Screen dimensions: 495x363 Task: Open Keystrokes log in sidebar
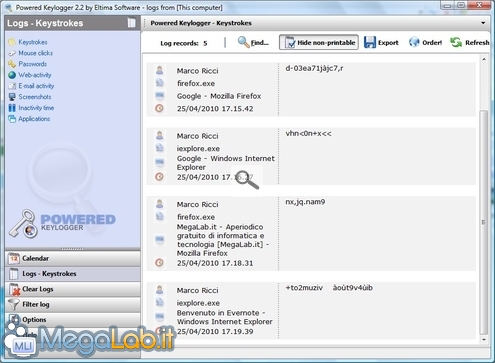tap(33, 42)
